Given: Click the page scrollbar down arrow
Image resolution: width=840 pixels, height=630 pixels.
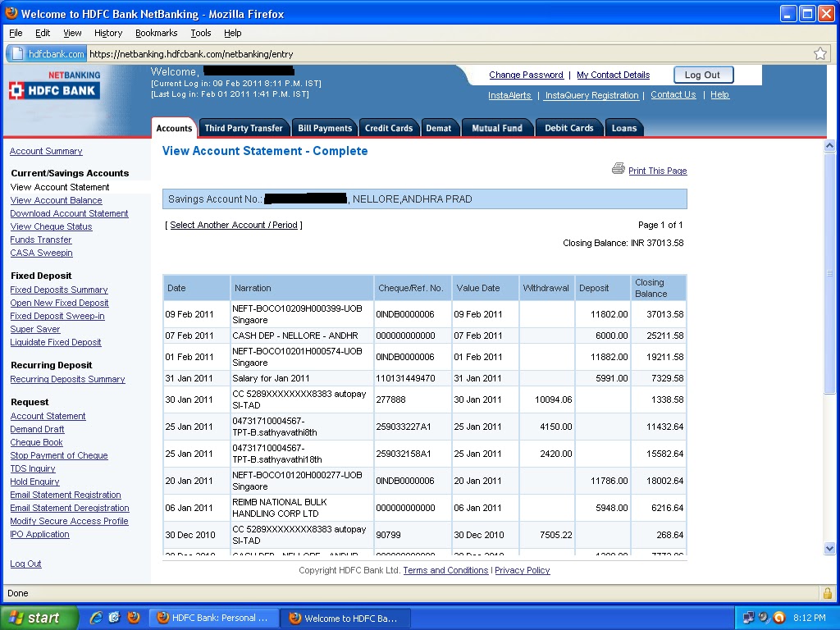Looking at the screenshot, I should [x=829, y=548].
